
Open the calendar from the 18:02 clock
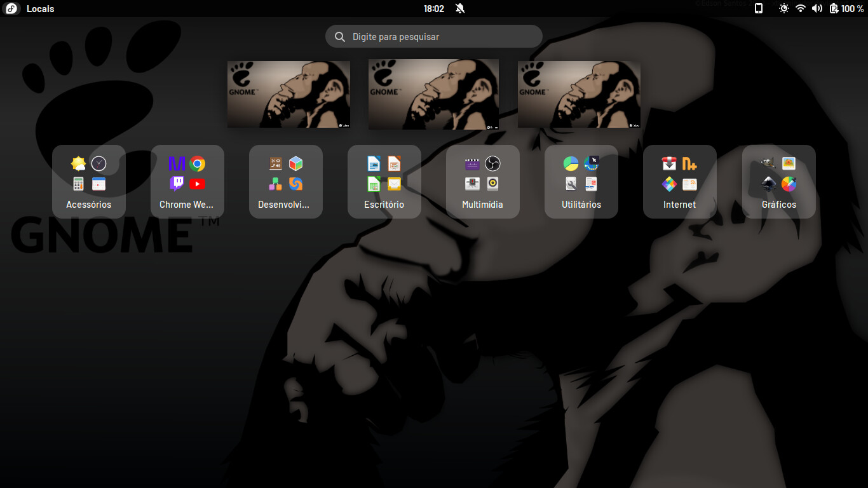click(434, 8)
